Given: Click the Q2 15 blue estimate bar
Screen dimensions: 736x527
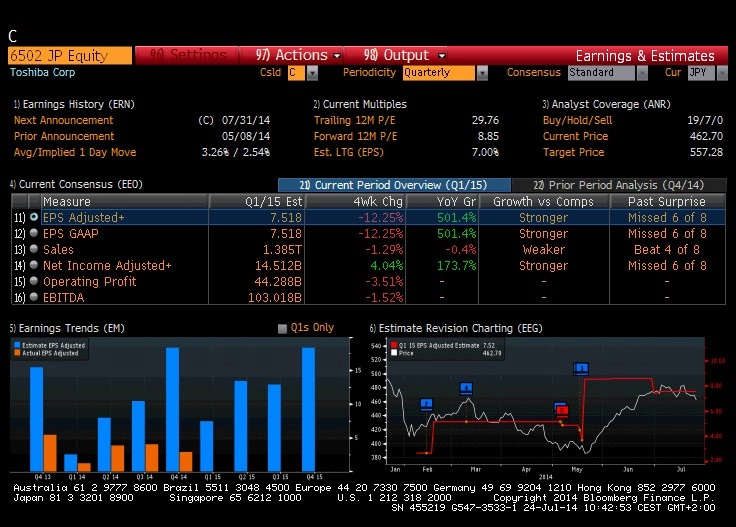Looking at the screenshot, I should (241, 426).
